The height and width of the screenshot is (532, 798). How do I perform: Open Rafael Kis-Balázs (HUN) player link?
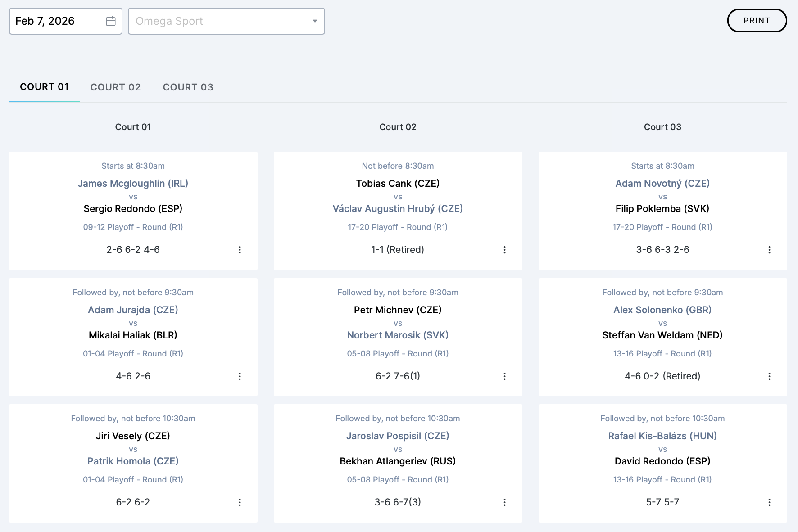(x=662, y=436)
